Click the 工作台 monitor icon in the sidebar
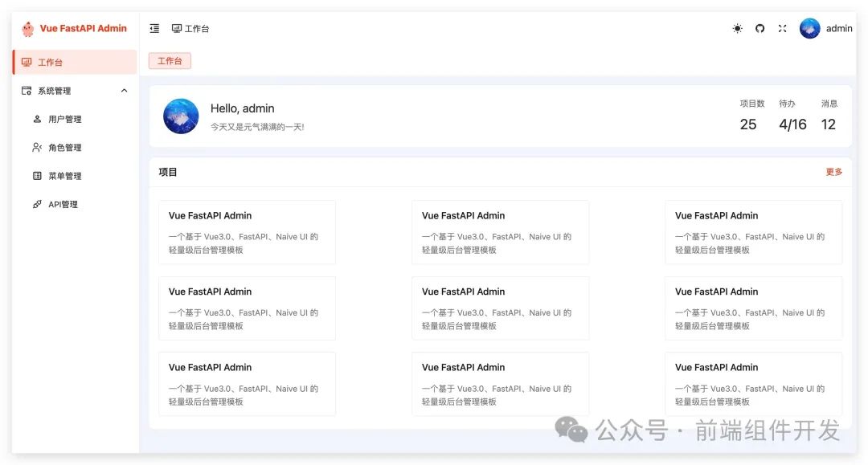Screen dimensions: 868x465 tap(27, 62)
